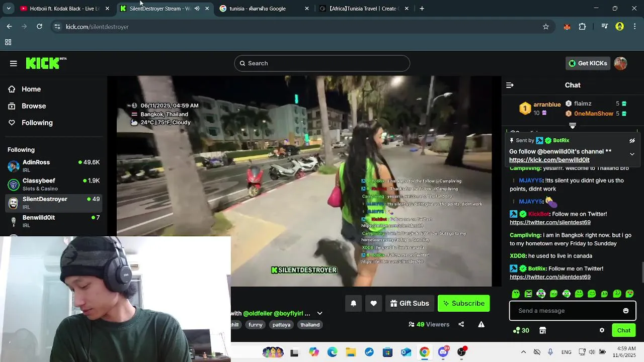Open the channel shop icon
The width and height of the screenshot is (644, 362).
pos(542,330)
